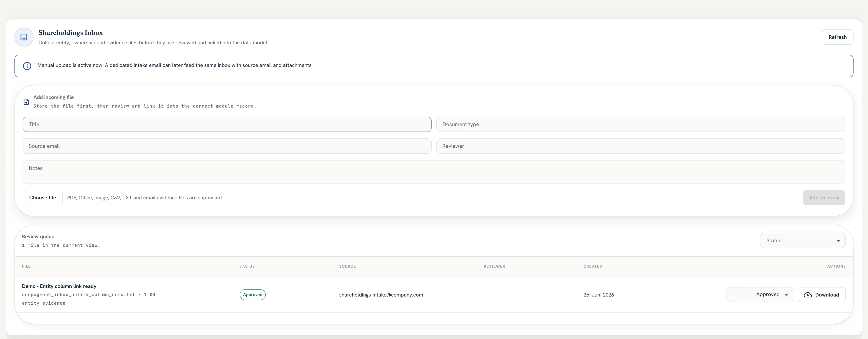
Task: Click the FILE column header
Action: [26, 266]
